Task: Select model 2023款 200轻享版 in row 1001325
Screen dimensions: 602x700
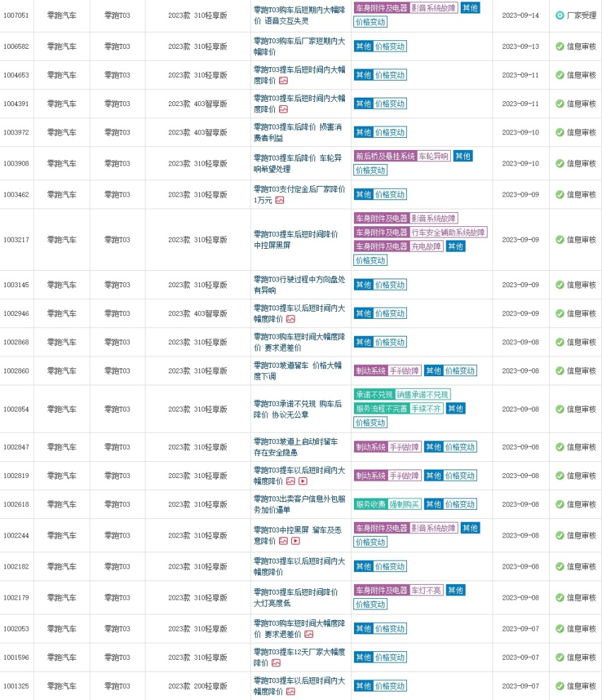Action: tap(198, 686)
